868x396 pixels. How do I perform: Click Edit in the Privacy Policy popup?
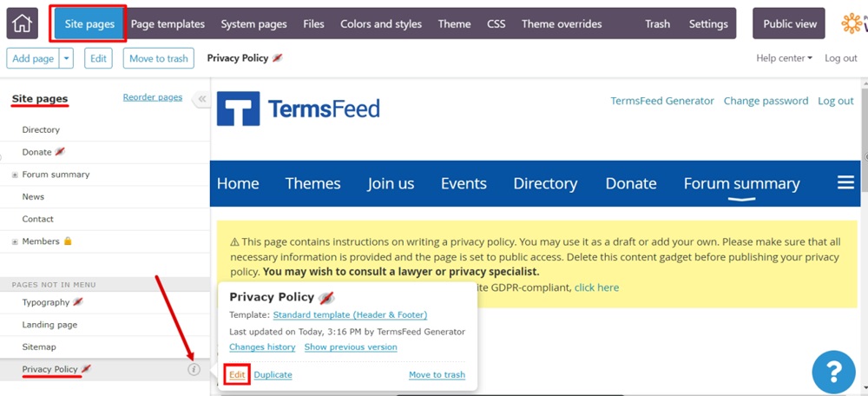click(x=238, y=375)
